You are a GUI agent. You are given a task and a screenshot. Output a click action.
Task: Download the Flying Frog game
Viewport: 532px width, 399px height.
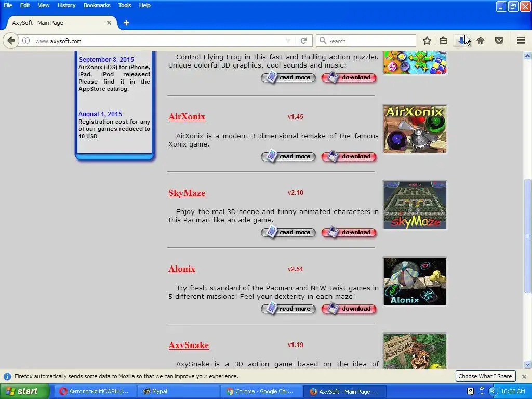point(349,78)
